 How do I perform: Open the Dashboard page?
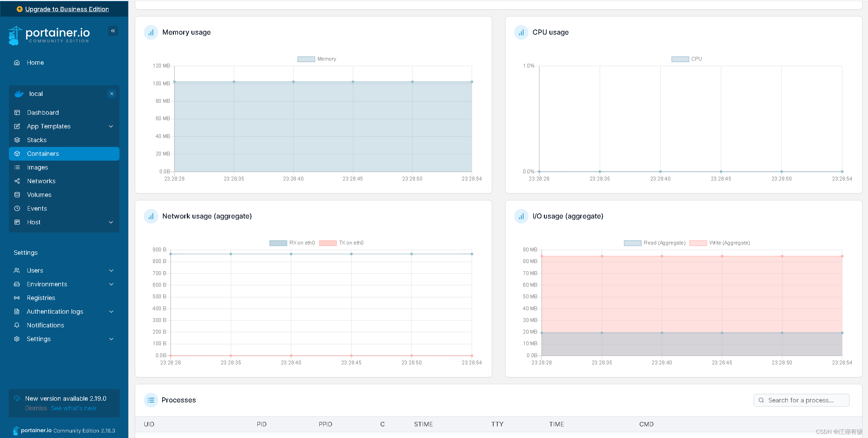coord(43,113)
